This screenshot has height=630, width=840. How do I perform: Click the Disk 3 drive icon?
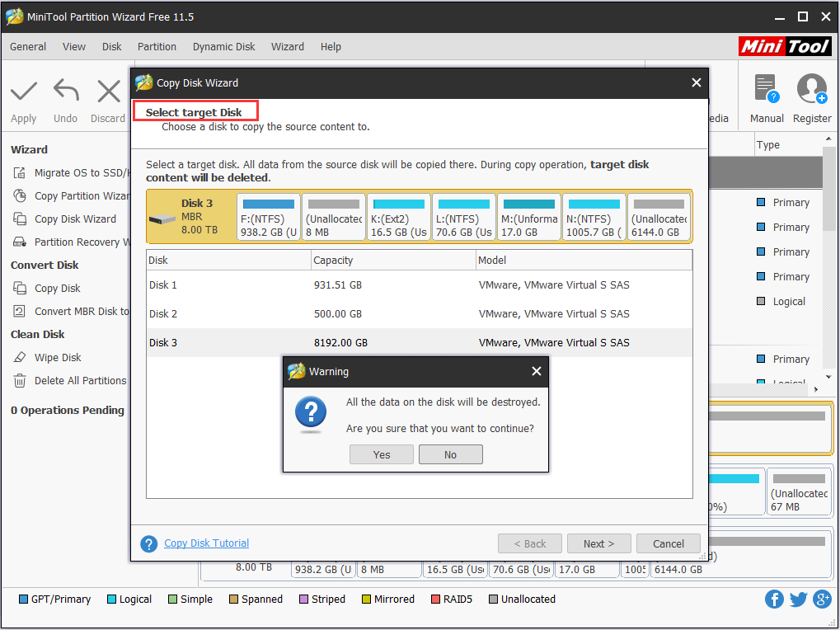162,219
